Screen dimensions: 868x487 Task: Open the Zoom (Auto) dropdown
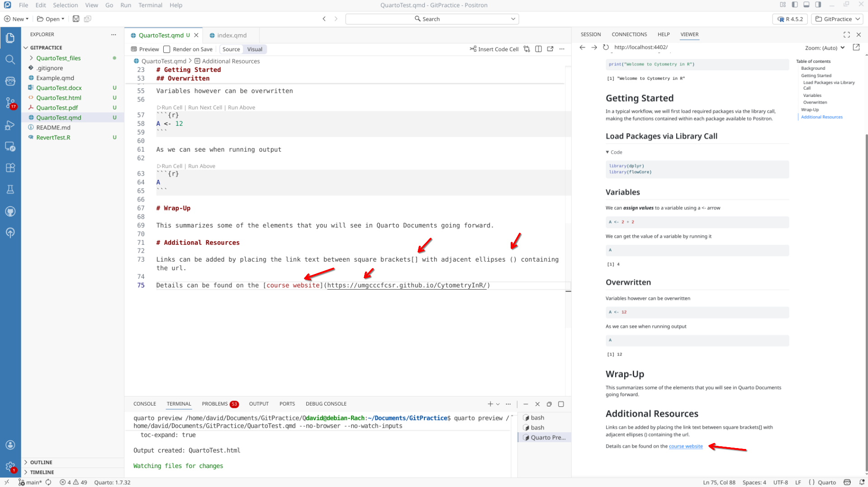825,48
